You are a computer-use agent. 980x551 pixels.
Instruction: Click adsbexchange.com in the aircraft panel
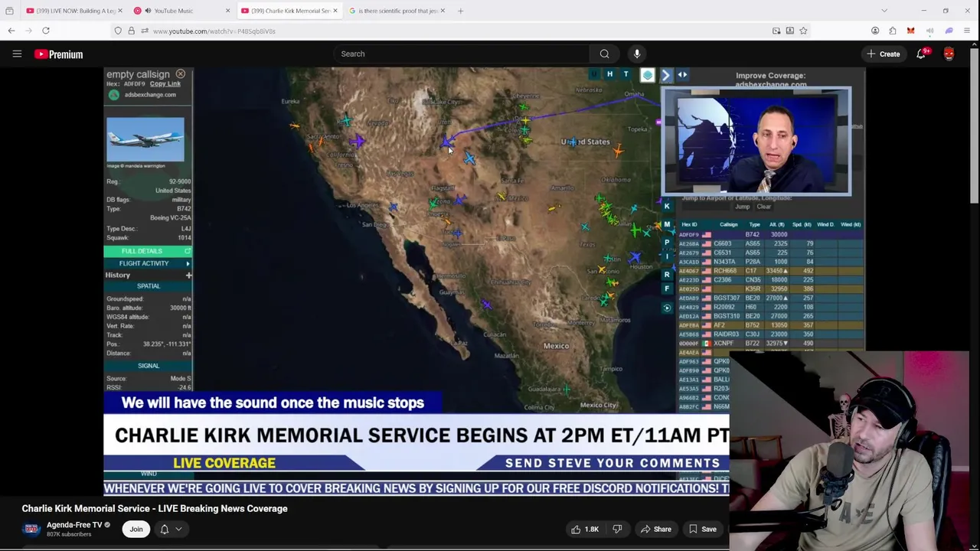point(150,94)
